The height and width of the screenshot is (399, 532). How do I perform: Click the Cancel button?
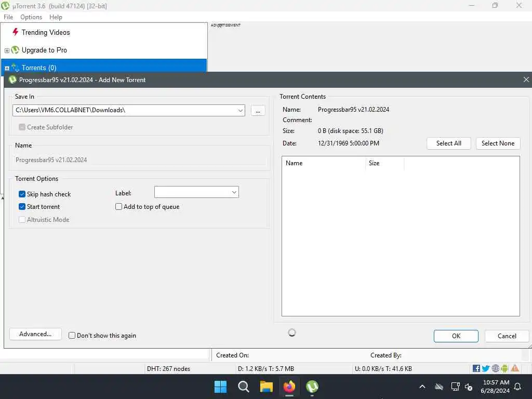(507, 336)
